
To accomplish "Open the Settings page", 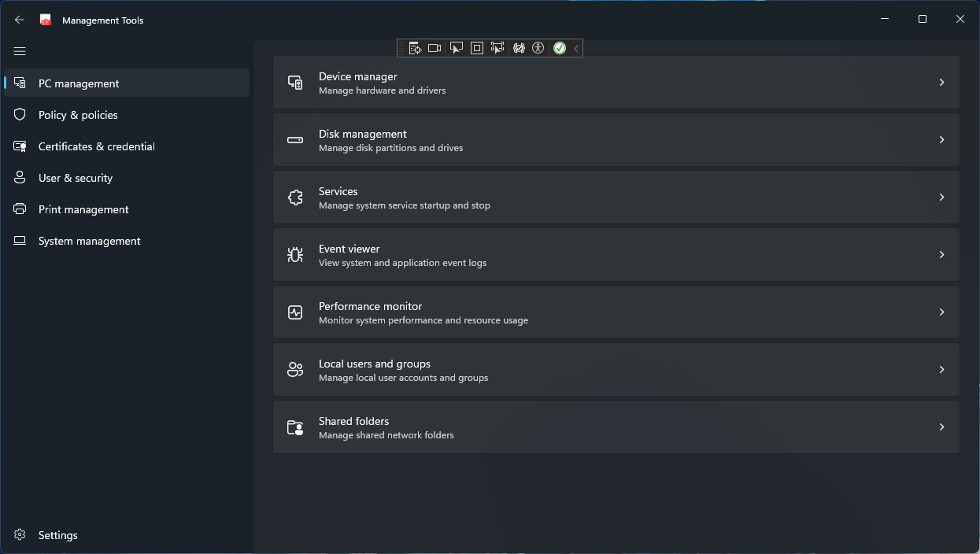I will 57,535.
